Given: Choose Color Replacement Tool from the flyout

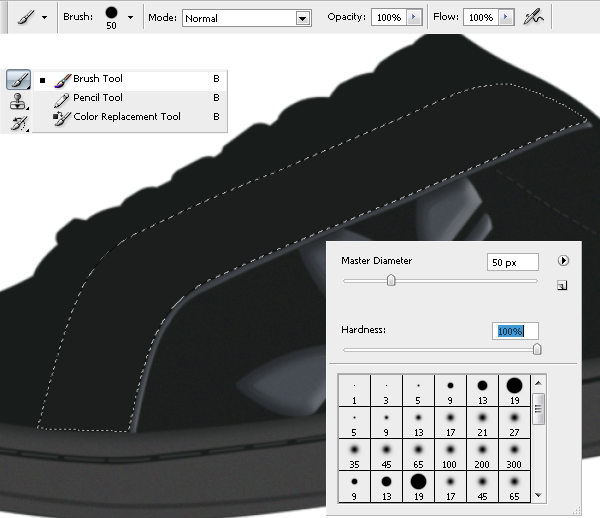Looking at the screenshot, I should 130,117.
